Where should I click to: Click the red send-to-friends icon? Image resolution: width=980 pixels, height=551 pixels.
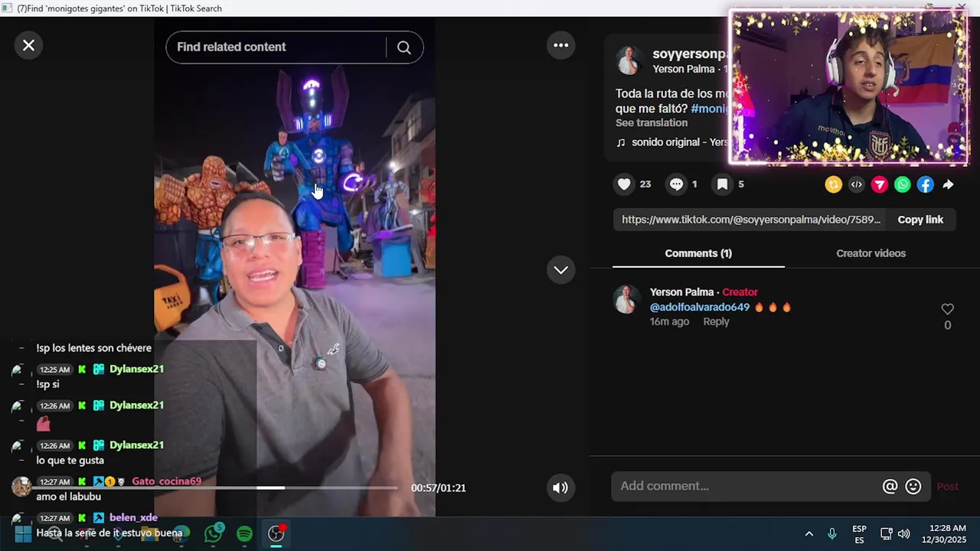(x=880, y=184)
